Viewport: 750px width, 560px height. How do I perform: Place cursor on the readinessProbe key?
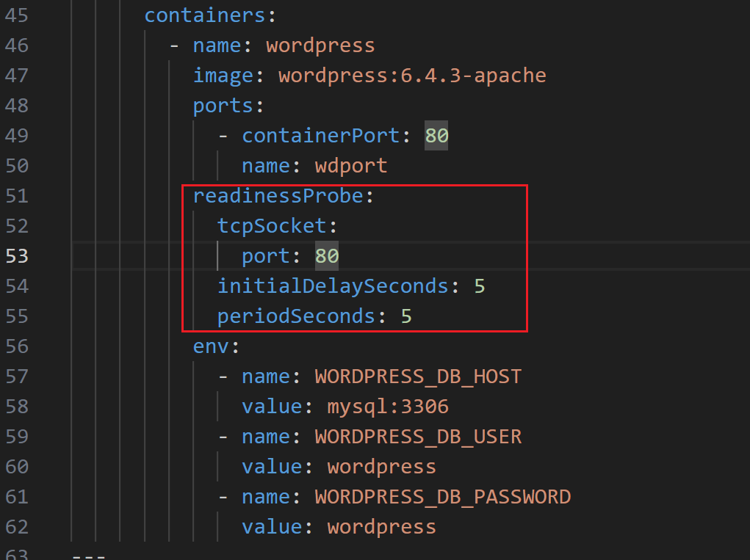(278, 196)
